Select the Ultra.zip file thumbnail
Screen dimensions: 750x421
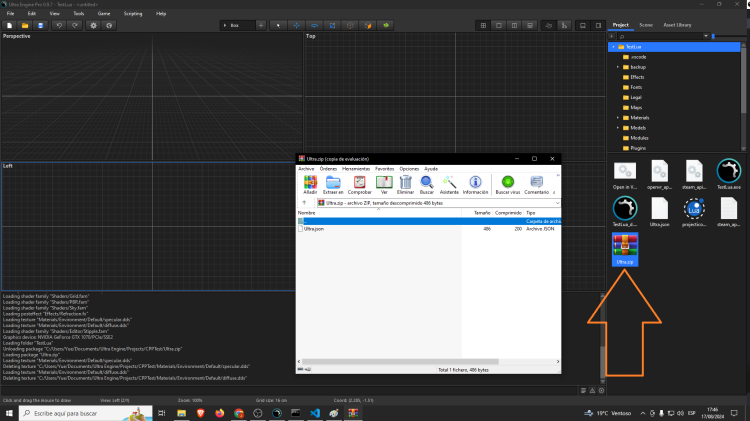coord(627,248)
